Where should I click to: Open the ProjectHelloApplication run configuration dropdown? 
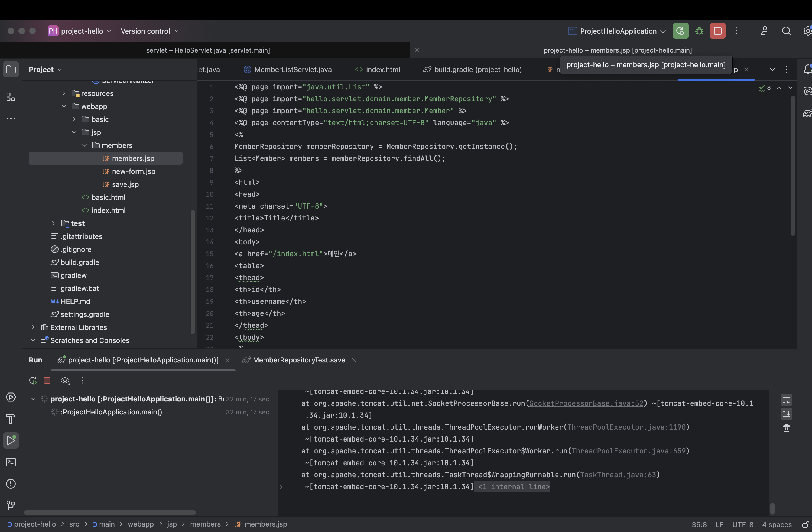[617, 31]
